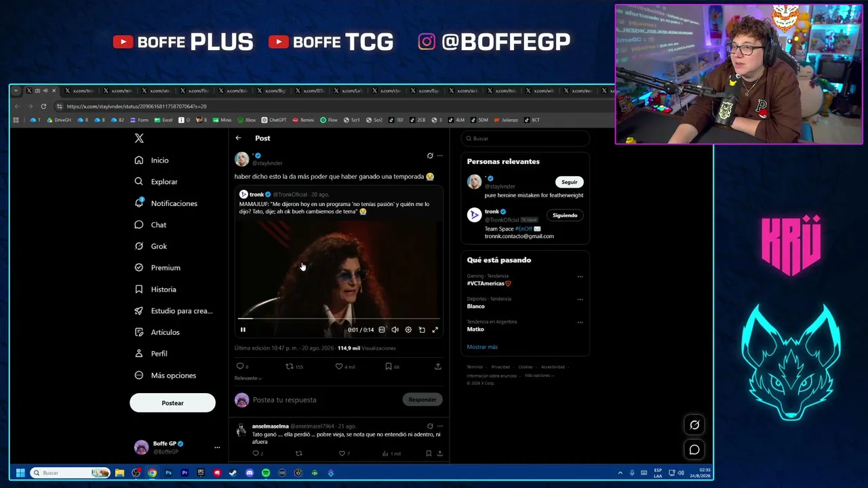Open the #VCTAmericas trend

tap(489, 283)
